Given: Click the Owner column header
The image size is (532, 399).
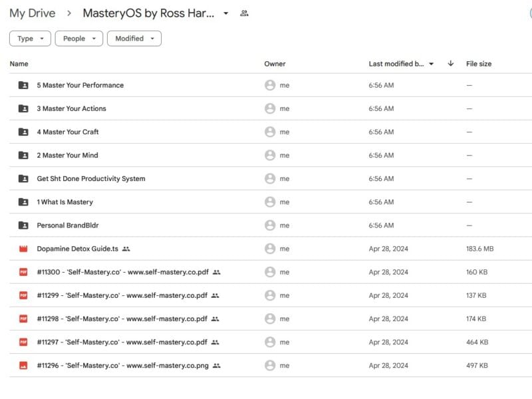Looking at the screenshot, I should coord(275,64).
